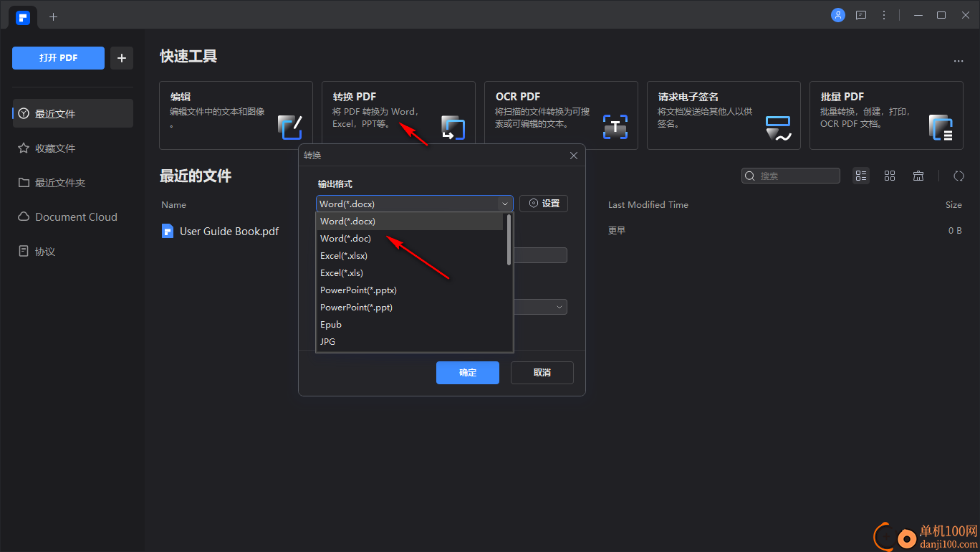Choose PowerPoint(*.pptx) output format
The image size is (980, 552).
[410, 290]
